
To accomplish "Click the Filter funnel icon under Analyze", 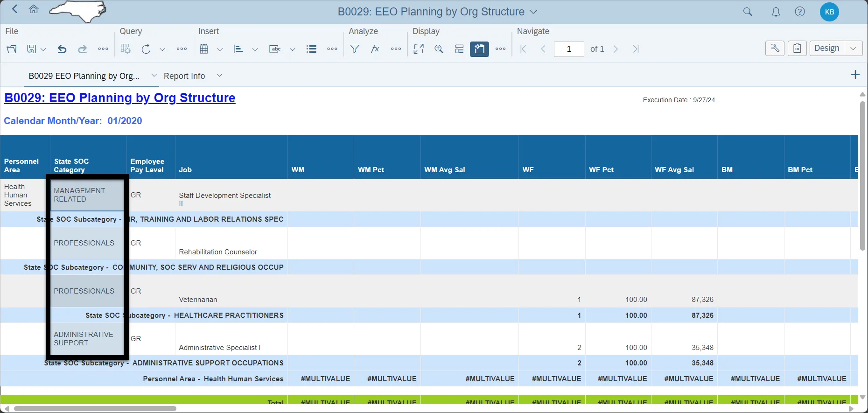I will click(x=355, y=49).
